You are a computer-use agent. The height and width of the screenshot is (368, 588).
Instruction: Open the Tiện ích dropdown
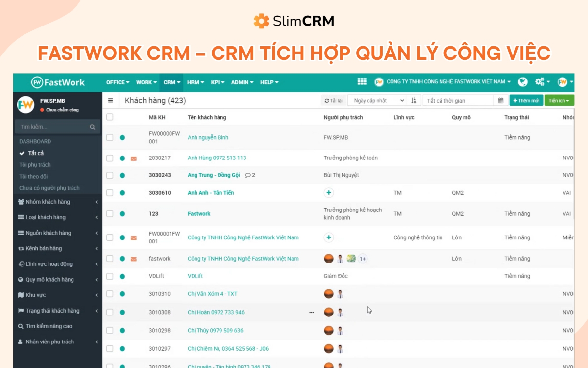(558, 100)
